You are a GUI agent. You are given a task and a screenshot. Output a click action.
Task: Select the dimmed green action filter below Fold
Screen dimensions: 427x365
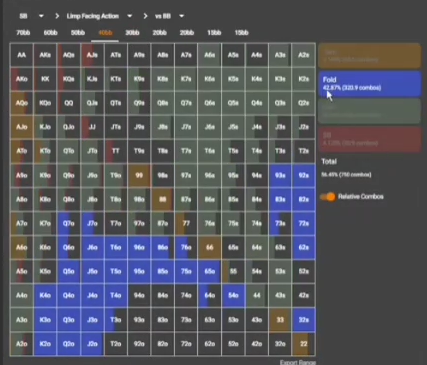click(370, 111)
